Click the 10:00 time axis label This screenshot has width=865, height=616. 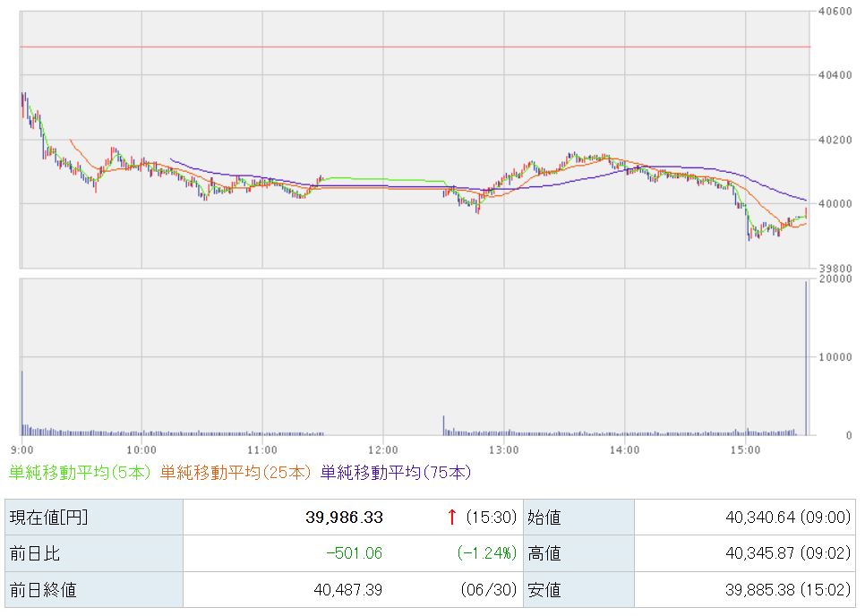(x=141, y=450)
